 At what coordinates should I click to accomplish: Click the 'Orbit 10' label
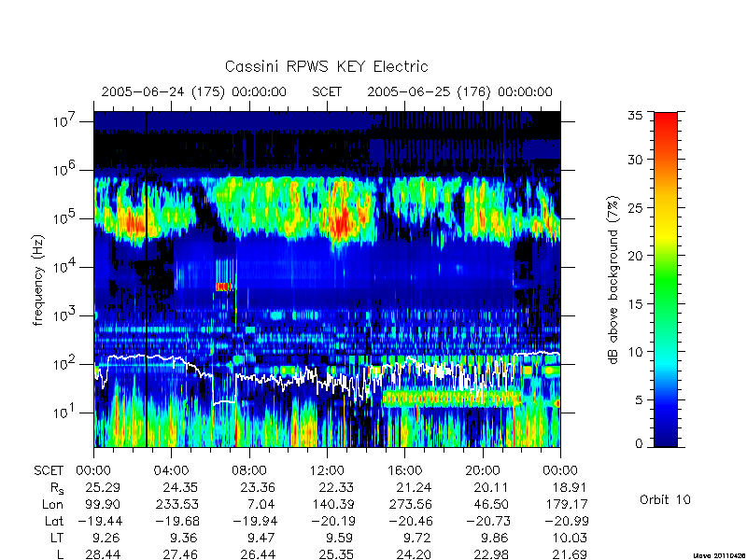point(665,499)
